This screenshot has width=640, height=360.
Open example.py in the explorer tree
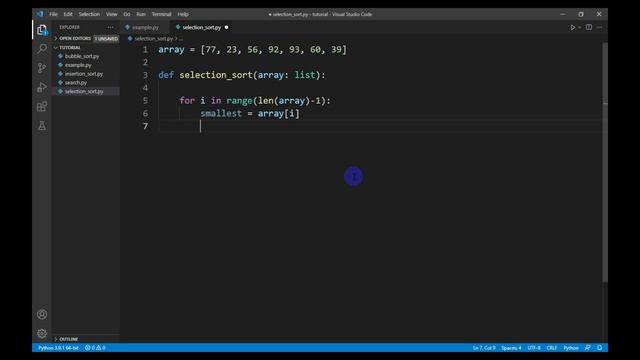tap(78, 65)
